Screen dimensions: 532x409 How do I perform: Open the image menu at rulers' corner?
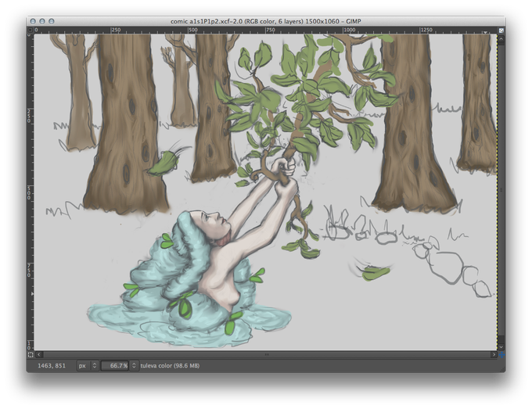(x=31, y=30)
